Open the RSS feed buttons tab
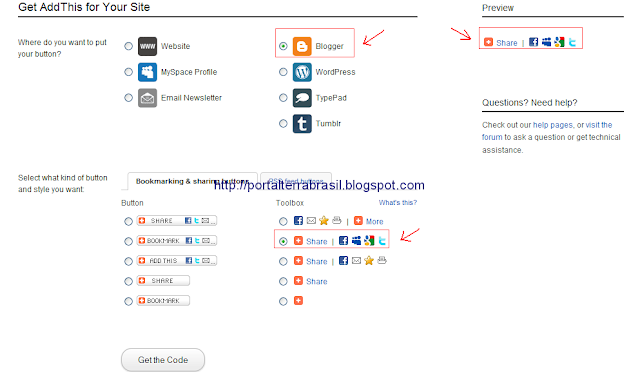 tap(296, 180)
